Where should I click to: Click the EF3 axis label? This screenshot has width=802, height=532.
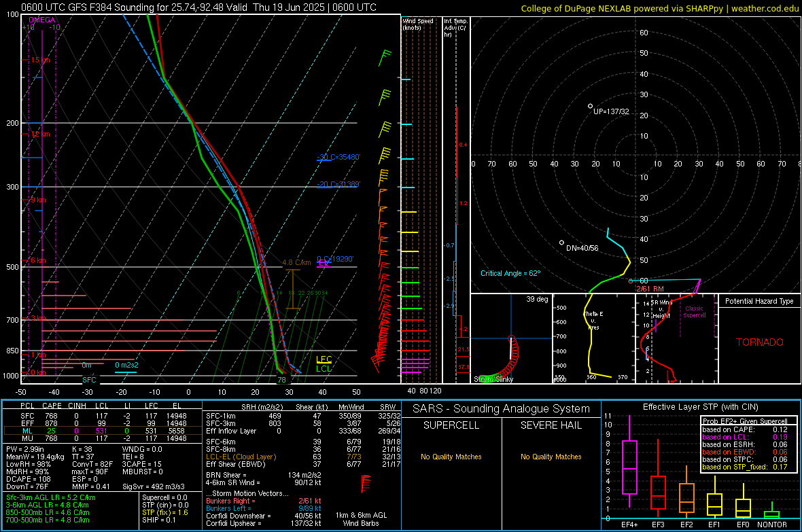(658, 525)
